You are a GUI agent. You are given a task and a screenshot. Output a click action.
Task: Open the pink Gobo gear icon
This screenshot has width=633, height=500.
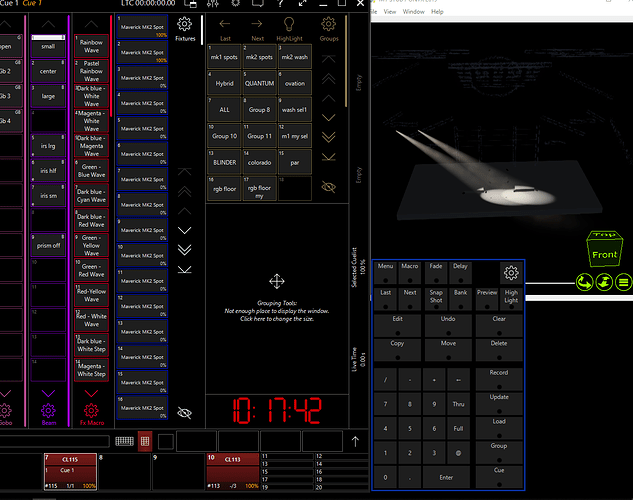(x=6, y=410)
